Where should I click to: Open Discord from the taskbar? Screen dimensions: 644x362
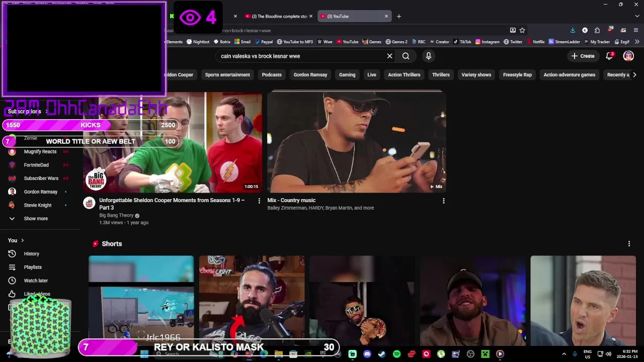click(x=367, y=354)
